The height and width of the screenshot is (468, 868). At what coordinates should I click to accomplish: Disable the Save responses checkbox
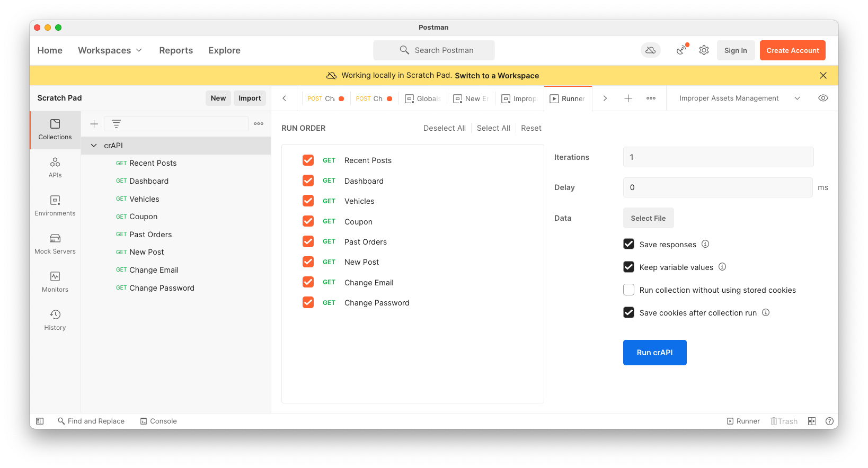[x=628, y=244]
